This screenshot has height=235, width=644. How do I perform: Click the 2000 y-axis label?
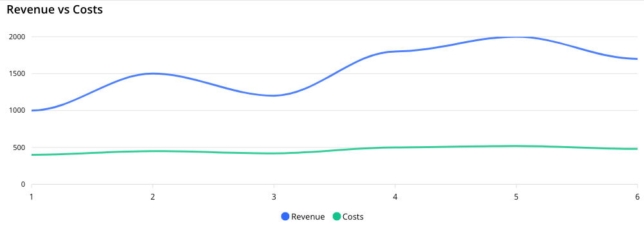coord(17,37)
